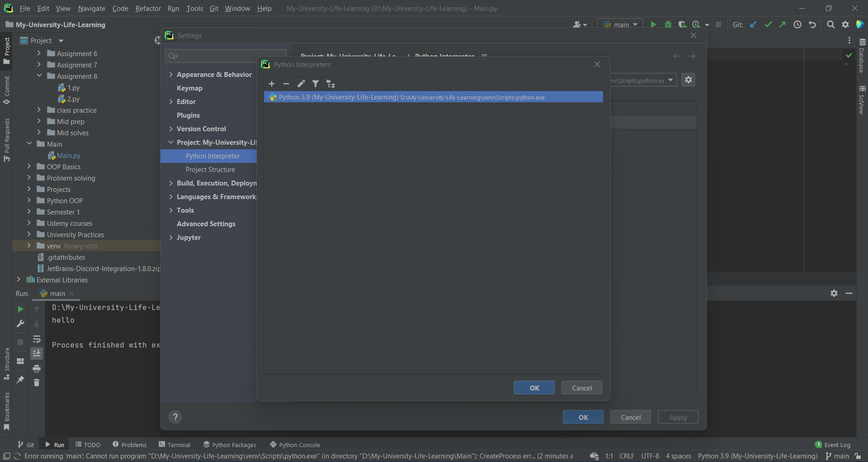Open run configuration wrench icon
This screenshot has width=868, height=462.
coord(20,324)
